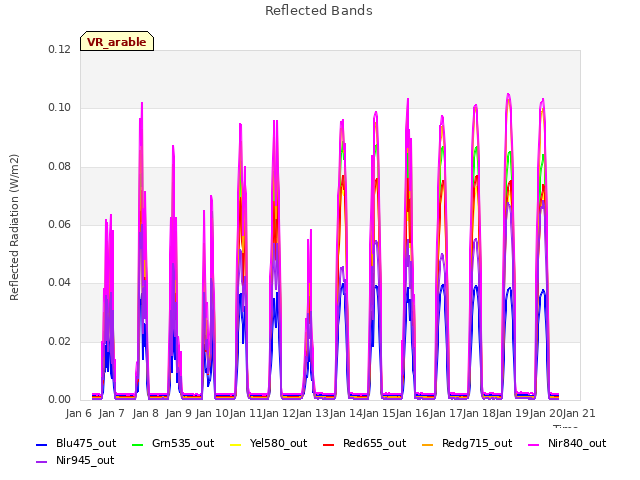The image size is (640, 480).
Task: Click the yellow Yel580_out color swatch
Action: 236,444
